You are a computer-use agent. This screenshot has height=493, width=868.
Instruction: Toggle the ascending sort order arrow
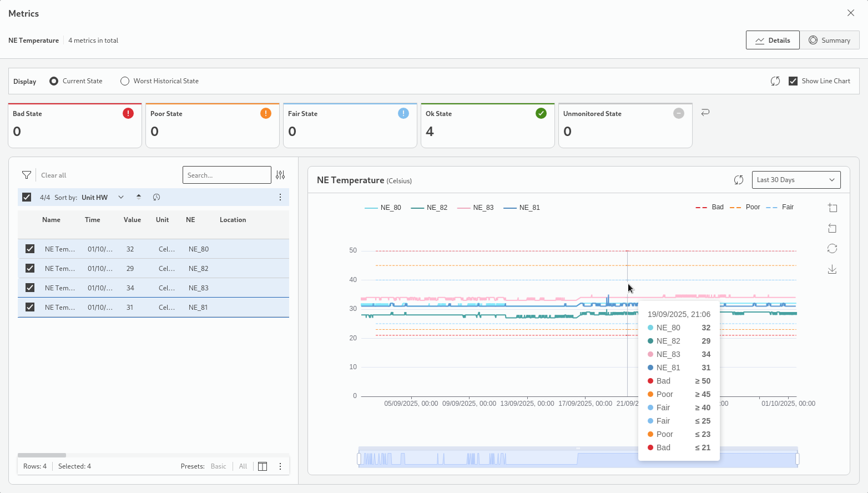click(139, 197)
